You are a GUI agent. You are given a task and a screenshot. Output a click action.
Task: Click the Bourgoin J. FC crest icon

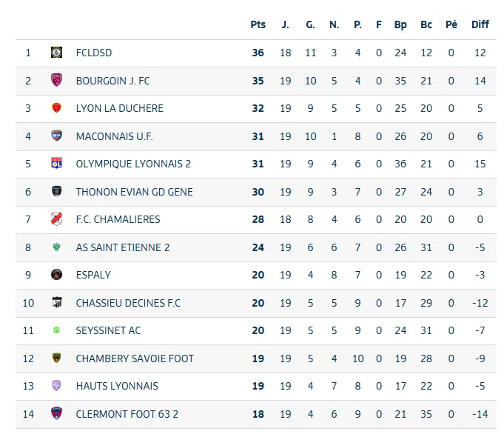[56, 81]
